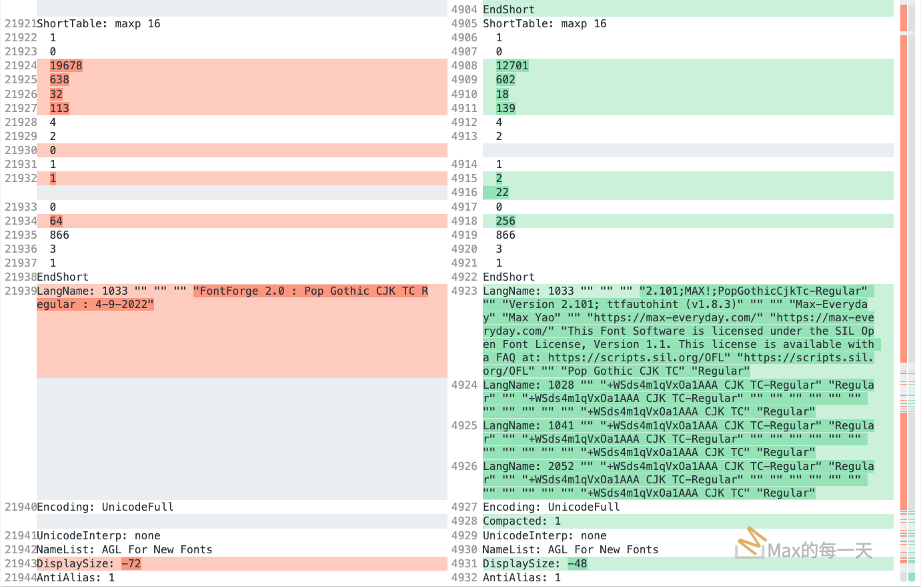Click the added value 22 on line 4916
The image size is (921, 588).
pos(502,193)
